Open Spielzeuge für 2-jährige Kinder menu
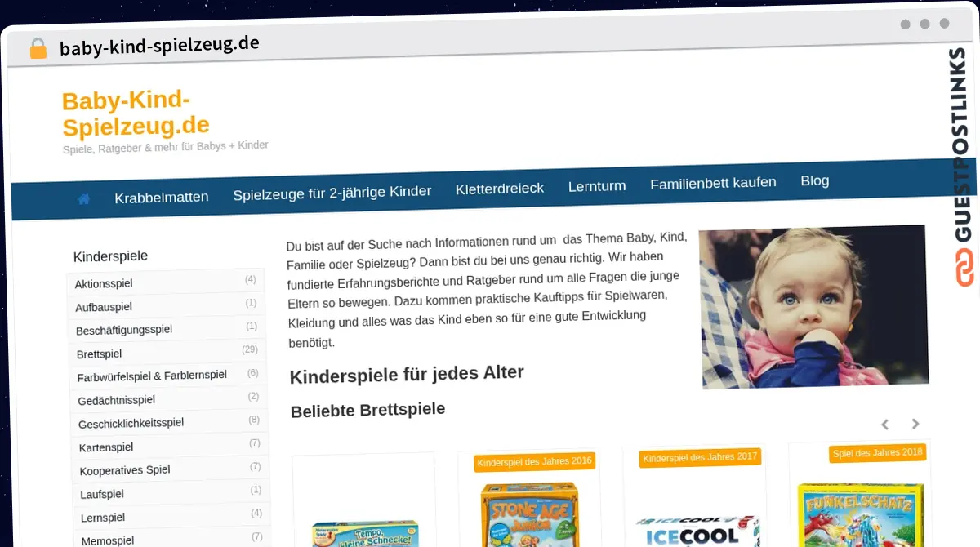 [332, 193]
